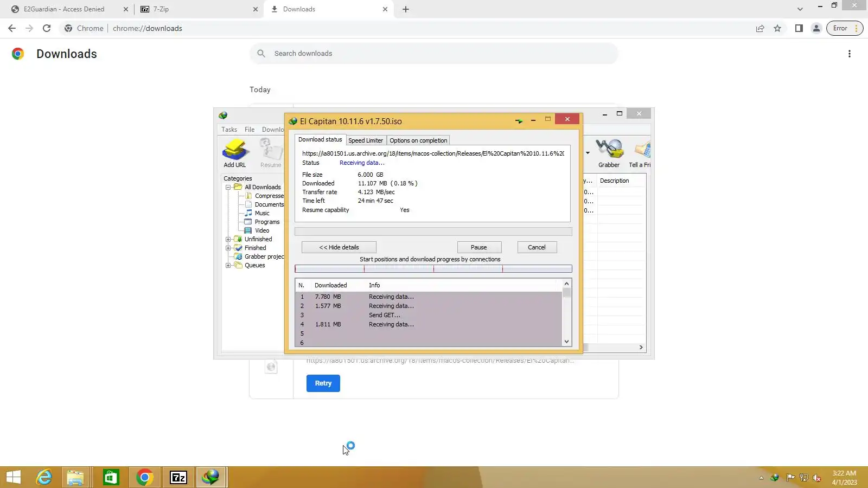
Task: Click the Hide details button
Action: click(x=339, y=247)
